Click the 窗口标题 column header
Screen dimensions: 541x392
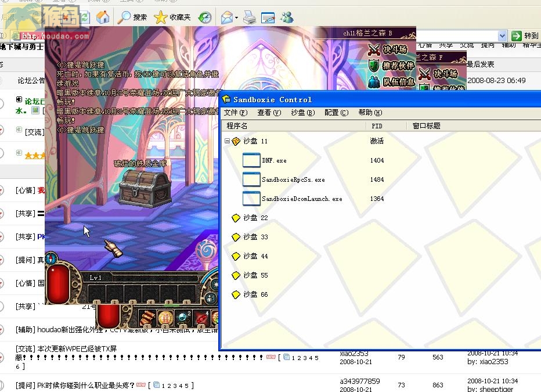[x=474, y=126]
